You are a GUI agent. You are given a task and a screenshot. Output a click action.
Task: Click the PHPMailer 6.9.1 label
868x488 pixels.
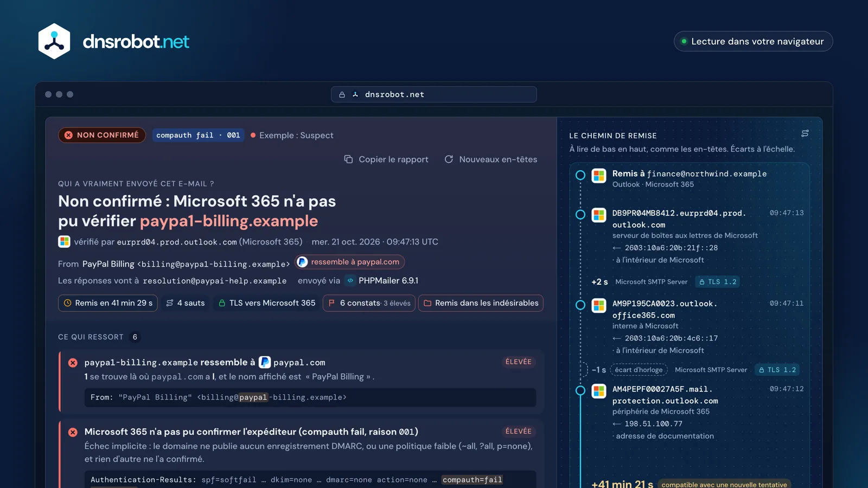click(388, 280)
